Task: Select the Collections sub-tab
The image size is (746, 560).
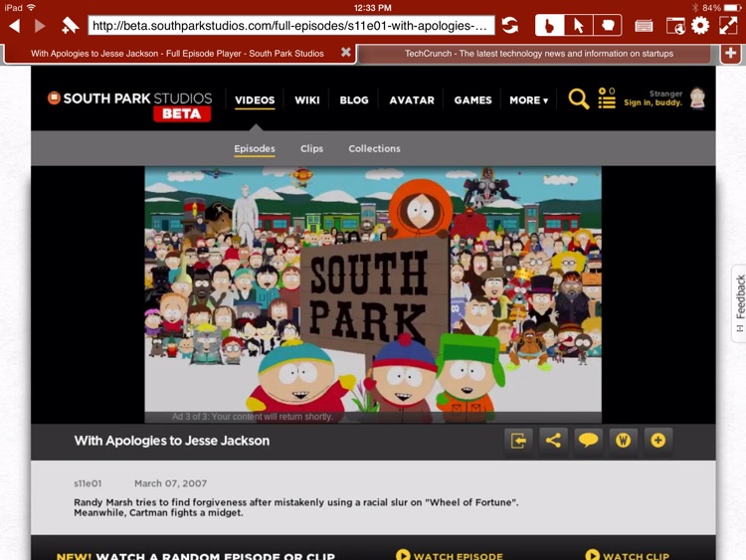Action: click(x=374, y=148)
